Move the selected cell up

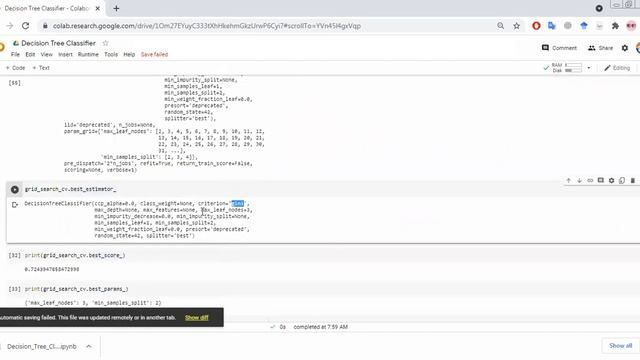(568, 180)
